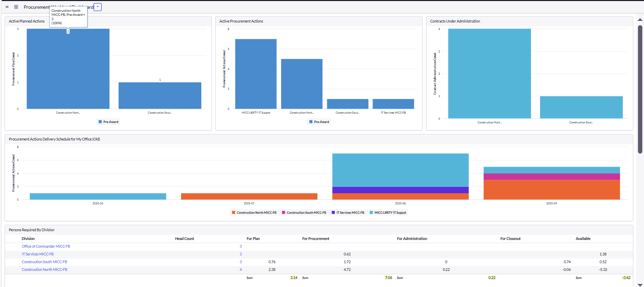Viewport: 644px width, 287px height.
Task: Open the hamburger navigation menu
Action: pyautogui.click(x=7, y=7)
